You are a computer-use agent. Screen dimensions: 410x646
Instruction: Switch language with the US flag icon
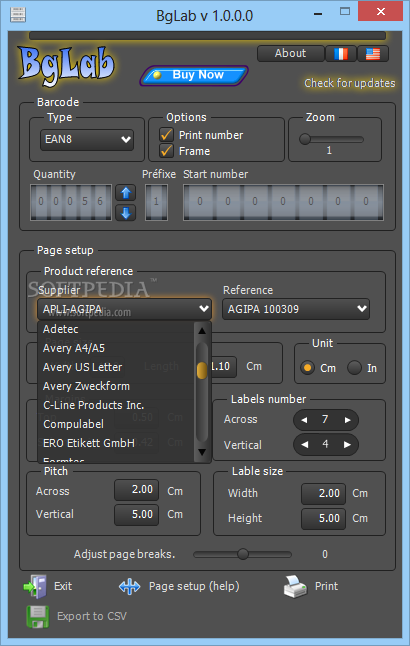pos(373,54)
